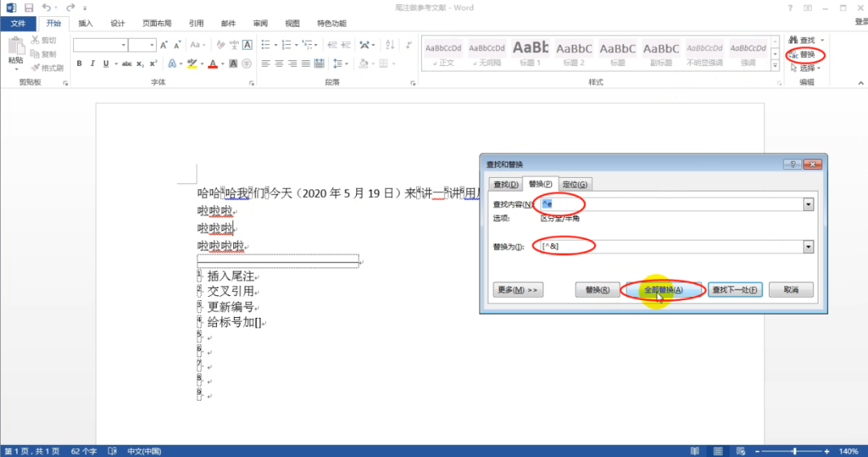Click the center alignment icon
The image size is (868, 457).
click(x=278, y=64)
